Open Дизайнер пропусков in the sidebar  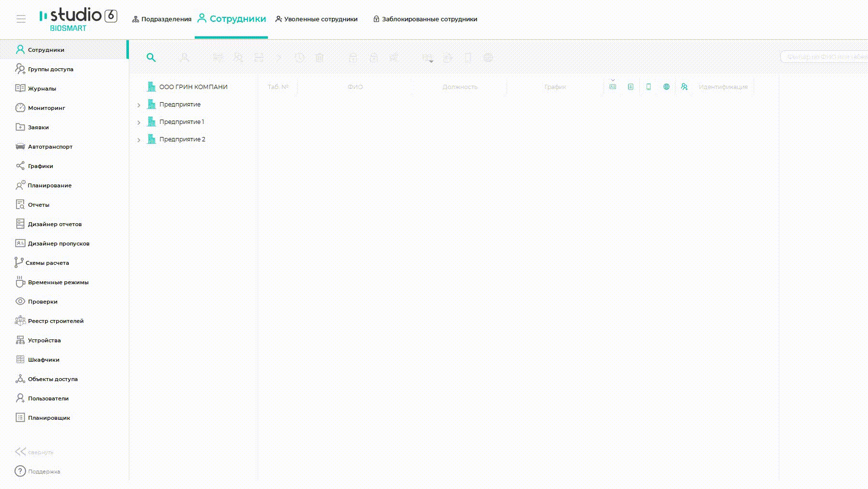58,244
